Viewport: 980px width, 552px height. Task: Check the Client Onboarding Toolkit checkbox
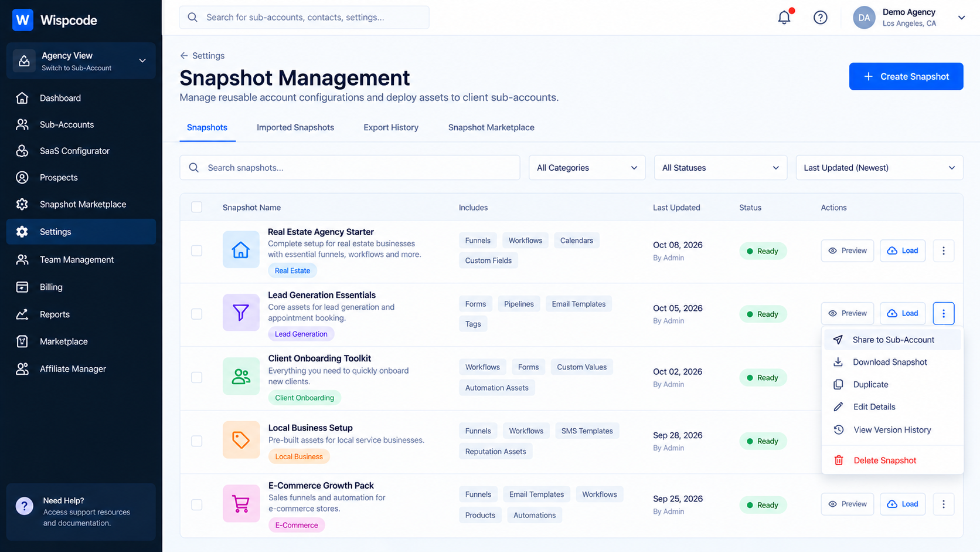(x=197, y=377)
